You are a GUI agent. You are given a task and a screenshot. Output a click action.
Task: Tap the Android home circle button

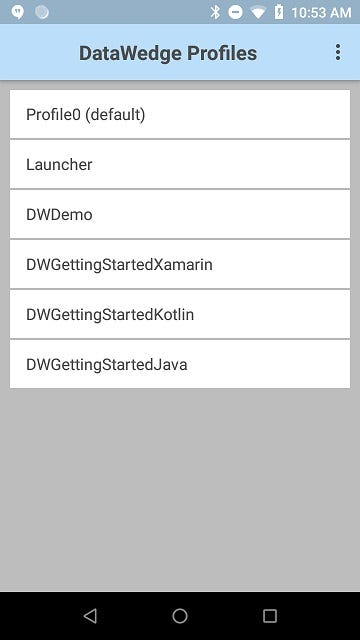(x=180, y=616)
